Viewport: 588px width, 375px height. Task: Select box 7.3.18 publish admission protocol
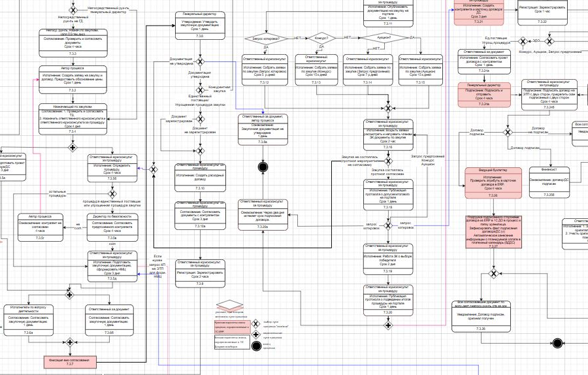(389, 195)
